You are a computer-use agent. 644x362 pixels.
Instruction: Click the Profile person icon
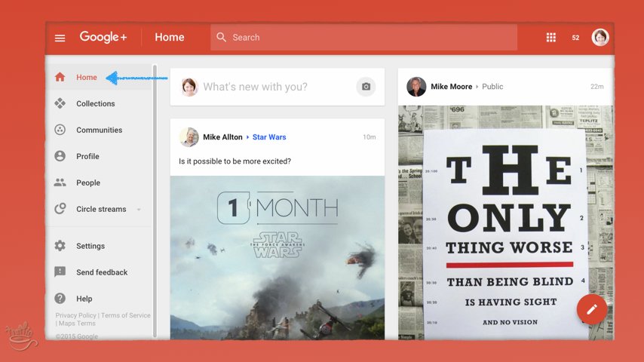(60, 156)
